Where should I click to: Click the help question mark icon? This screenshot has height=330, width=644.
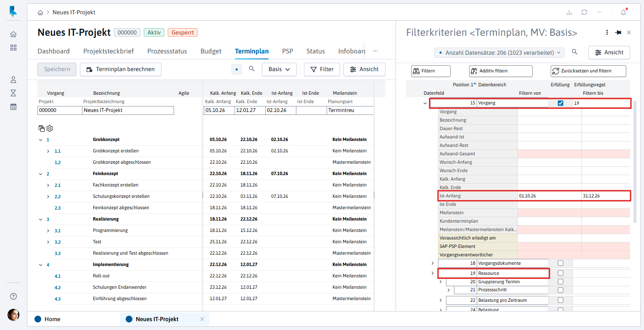tap(13, 296)
